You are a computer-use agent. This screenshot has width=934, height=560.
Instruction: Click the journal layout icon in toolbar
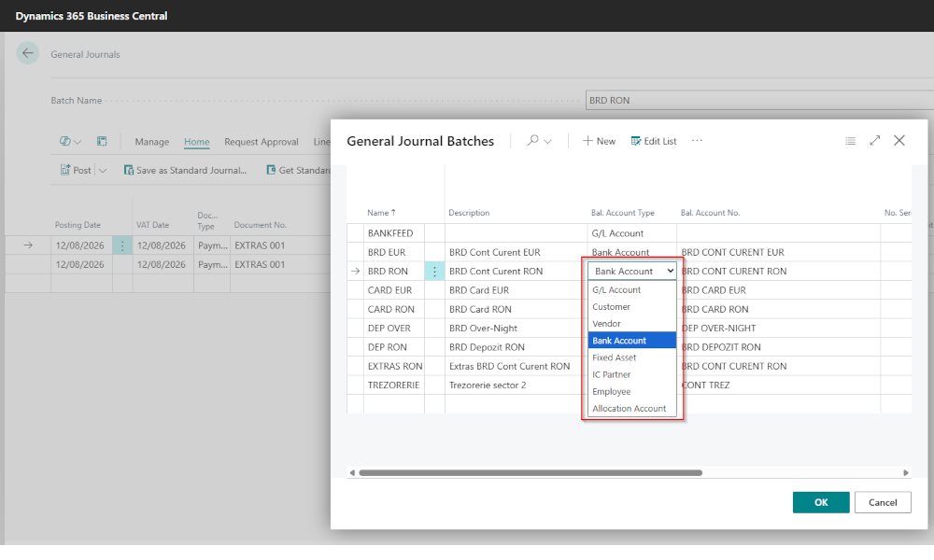102,141
